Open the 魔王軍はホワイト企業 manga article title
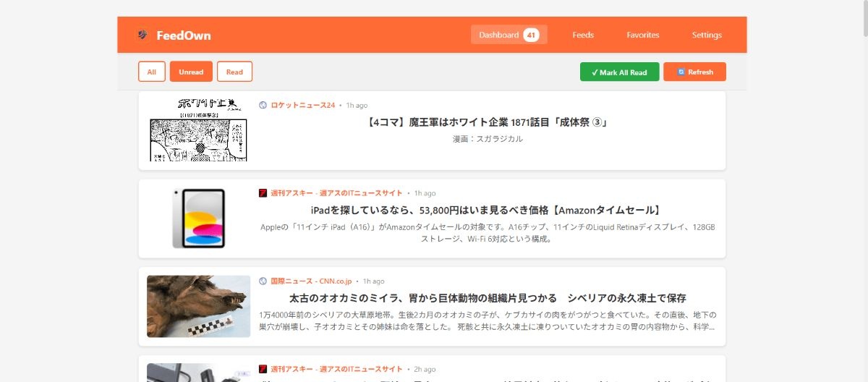This screenshot has width=868, height=382. pyautogui.click(x=487, y=122)
